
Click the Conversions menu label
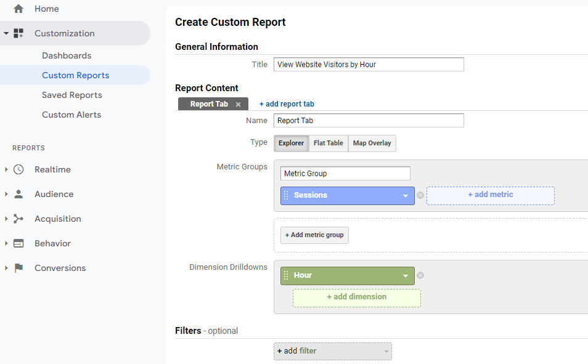(x=60, y=268)
